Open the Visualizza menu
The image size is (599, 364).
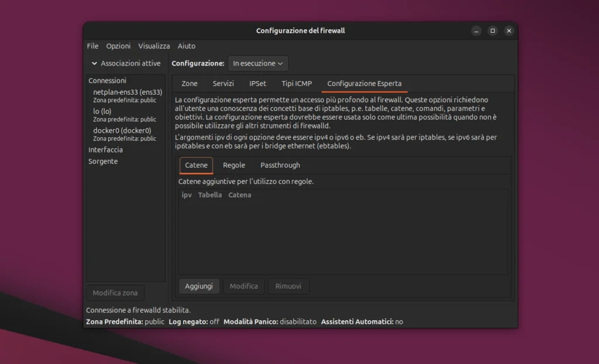[x=154, y=46]
